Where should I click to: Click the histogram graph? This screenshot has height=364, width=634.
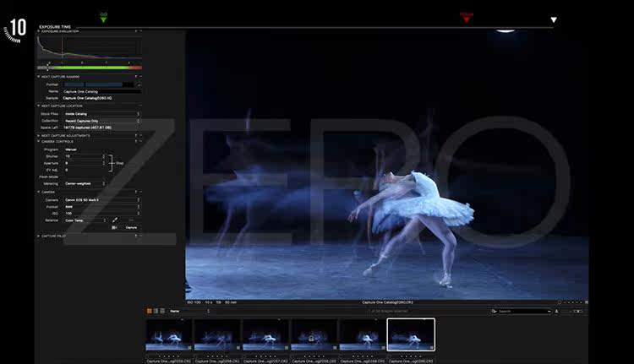pos(90,47)
